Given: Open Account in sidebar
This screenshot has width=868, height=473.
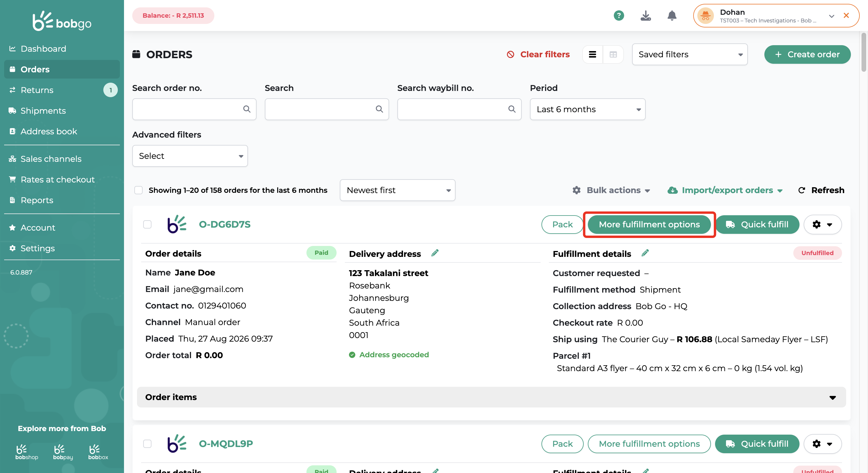Looking at the screenshot, I should click(62, 228).
